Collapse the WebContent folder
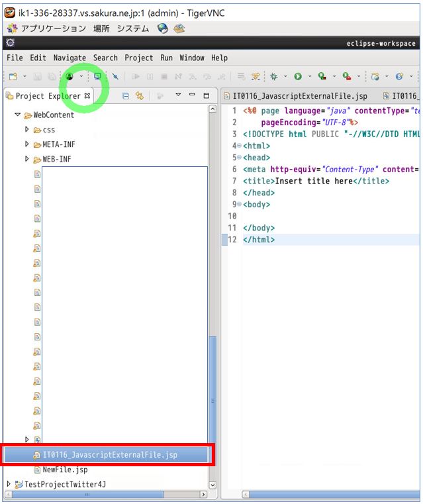 (18, 115)
